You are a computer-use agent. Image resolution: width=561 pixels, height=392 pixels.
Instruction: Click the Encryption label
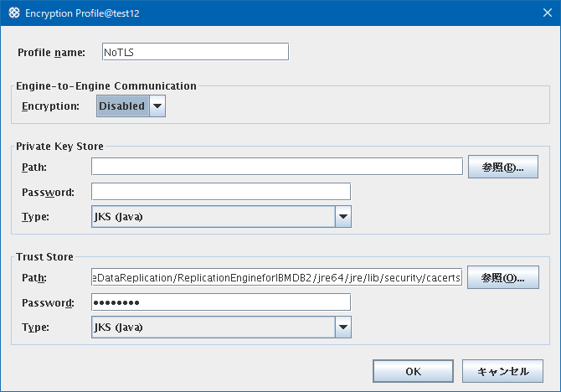[x=50, y=106]
